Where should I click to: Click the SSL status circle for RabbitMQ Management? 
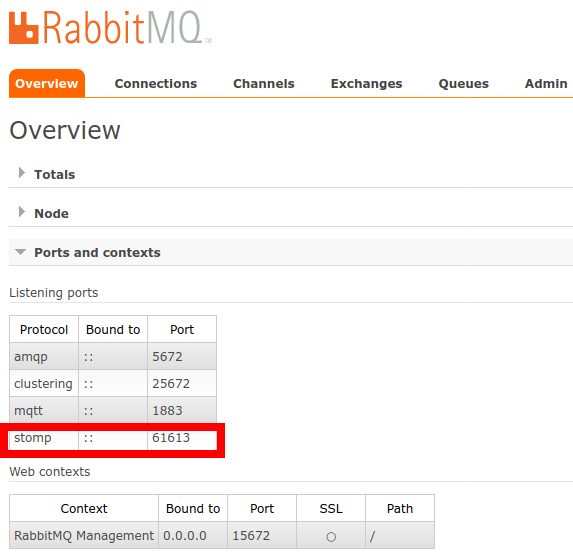(x=331, y=537)
